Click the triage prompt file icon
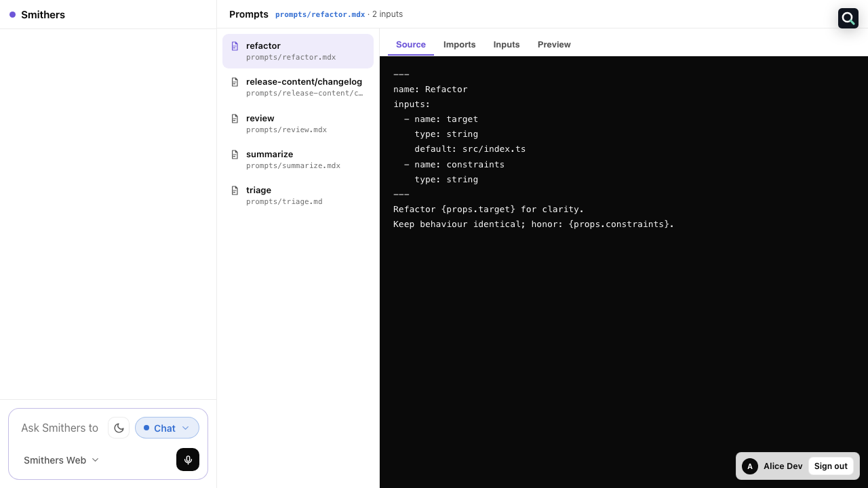Screen dimensions: 868x488 coord(235,190)
